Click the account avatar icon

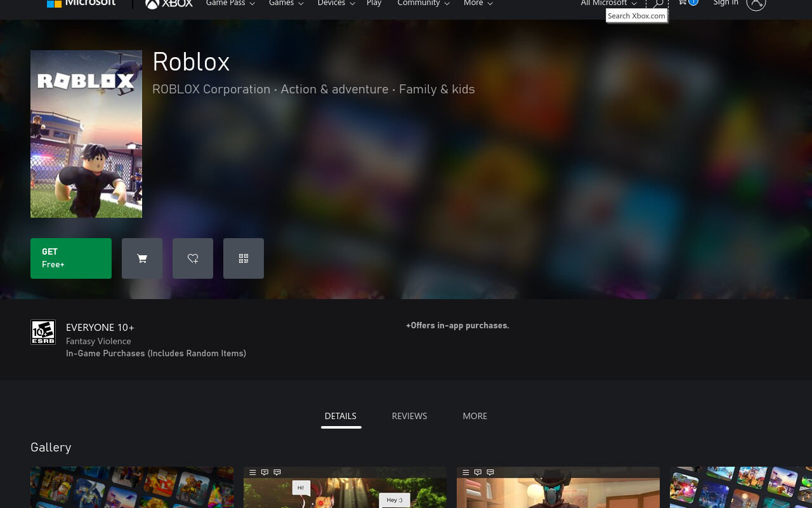(756, 4)
